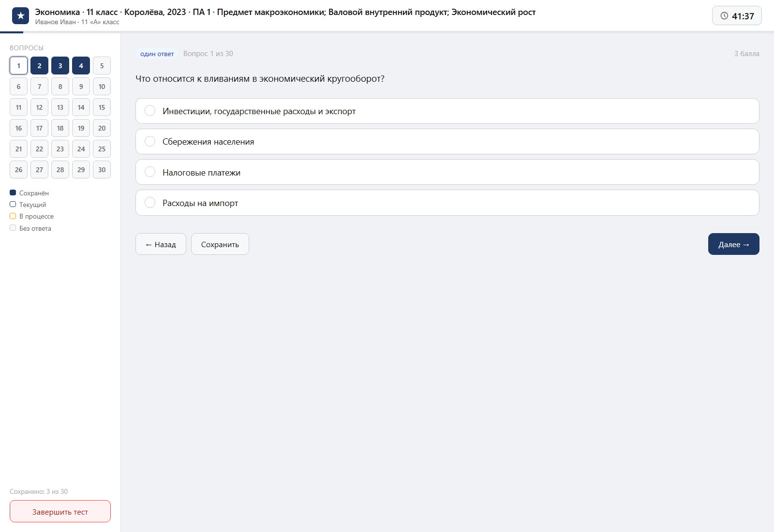Viewport: 774px width, 532px height.
Task: Click the 'Без ответа' legend entry
Action: (x=30, y=228)
